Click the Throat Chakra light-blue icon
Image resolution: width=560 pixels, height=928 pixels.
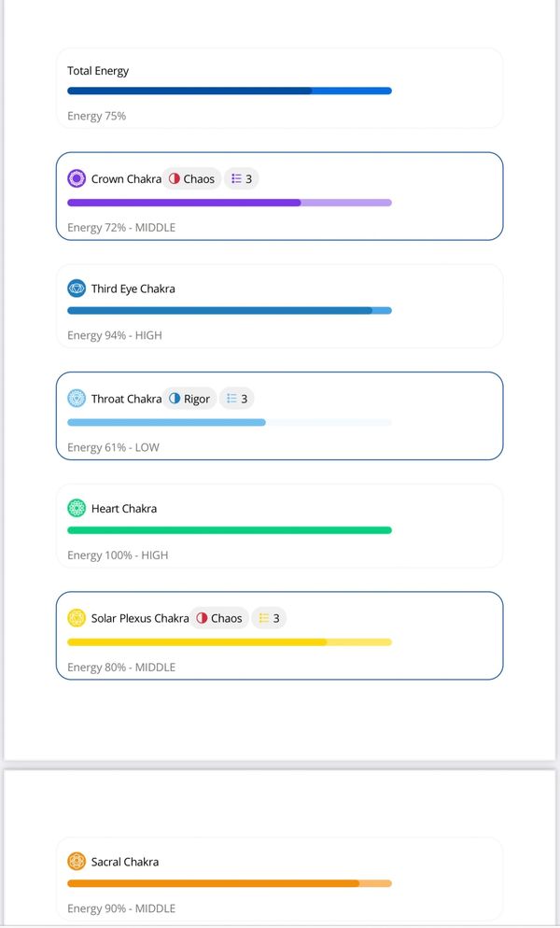[77, 399]
